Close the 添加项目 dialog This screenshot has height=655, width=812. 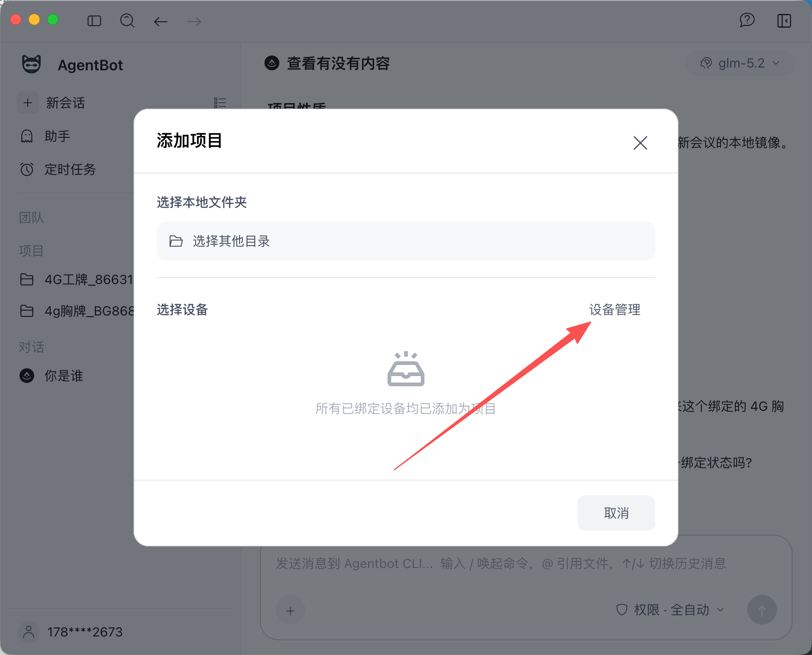pyautogui.click(x=640, y=143)
